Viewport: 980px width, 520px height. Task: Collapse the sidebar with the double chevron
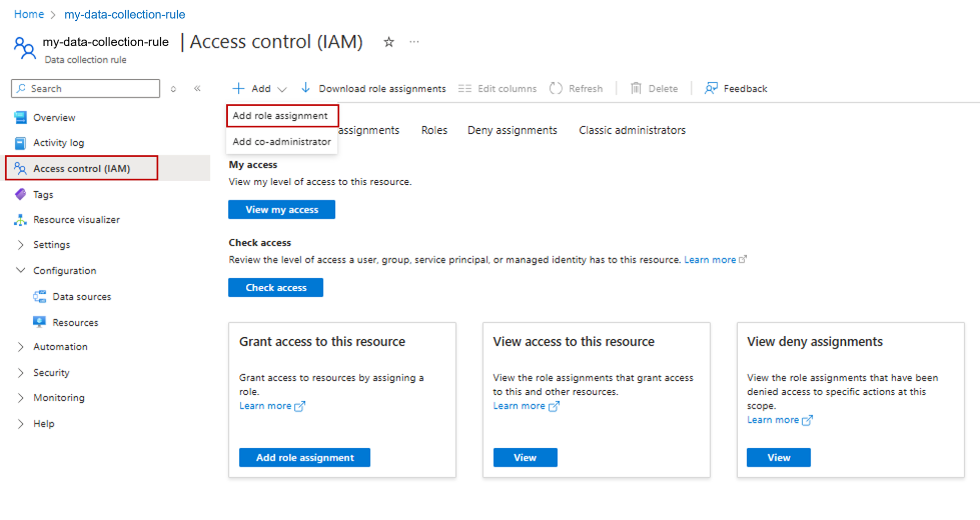click(197, 88)
